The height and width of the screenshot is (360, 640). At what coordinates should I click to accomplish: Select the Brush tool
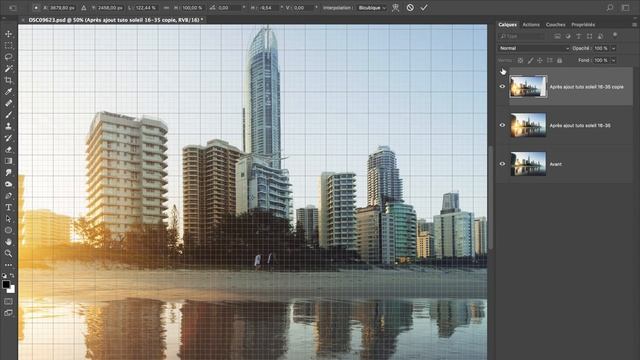9,115
